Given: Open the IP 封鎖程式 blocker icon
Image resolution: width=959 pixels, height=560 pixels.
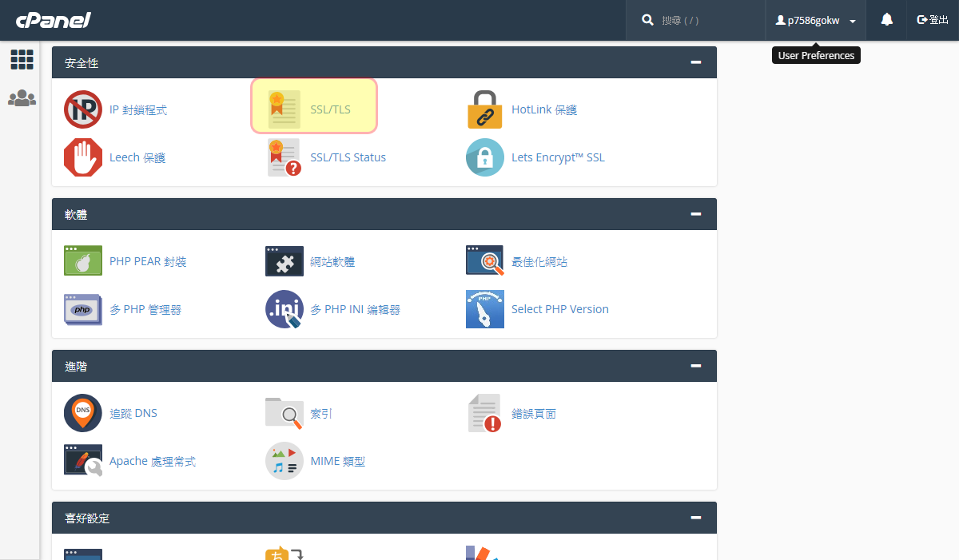Looking at the screenshot, I should [83, 109].
